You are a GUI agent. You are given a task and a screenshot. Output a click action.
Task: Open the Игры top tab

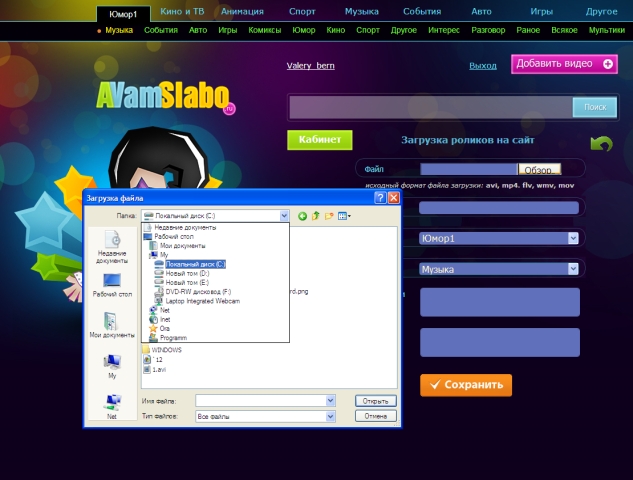(541, 12)
